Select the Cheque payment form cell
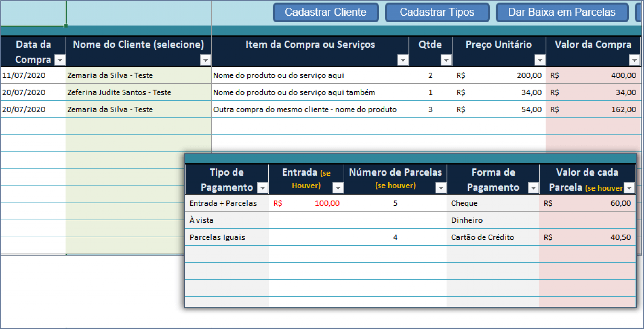The image size is (644, 329). 464,203
